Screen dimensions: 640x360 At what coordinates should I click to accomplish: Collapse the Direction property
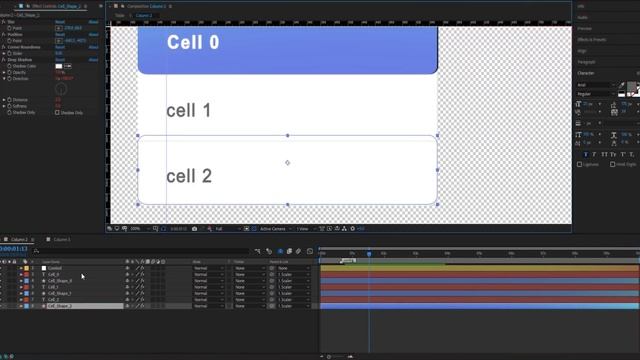[4, 78]
